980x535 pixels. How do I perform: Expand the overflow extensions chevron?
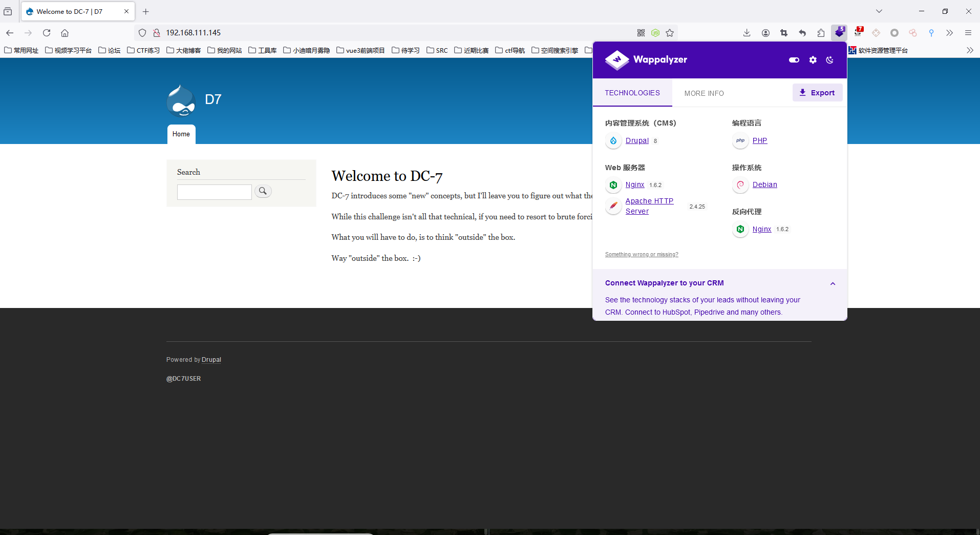pyautogui.click(x=949, y=33)
